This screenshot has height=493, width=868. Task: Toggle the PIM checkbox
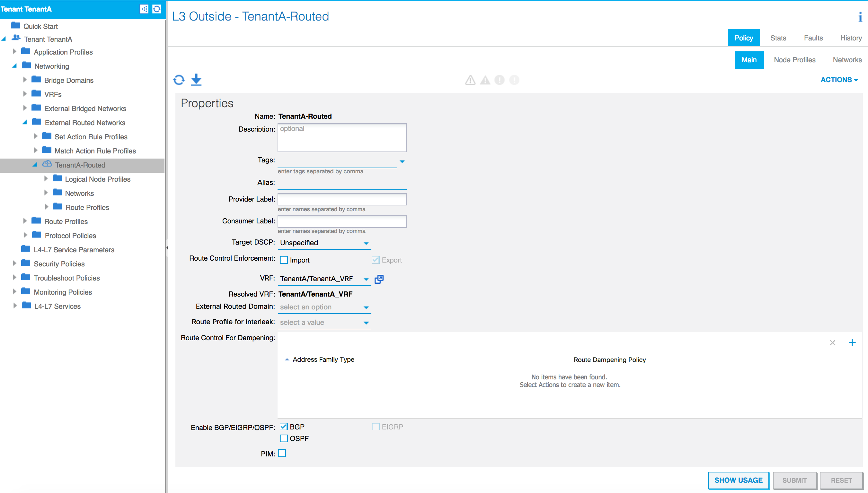[x=282, y=454]
